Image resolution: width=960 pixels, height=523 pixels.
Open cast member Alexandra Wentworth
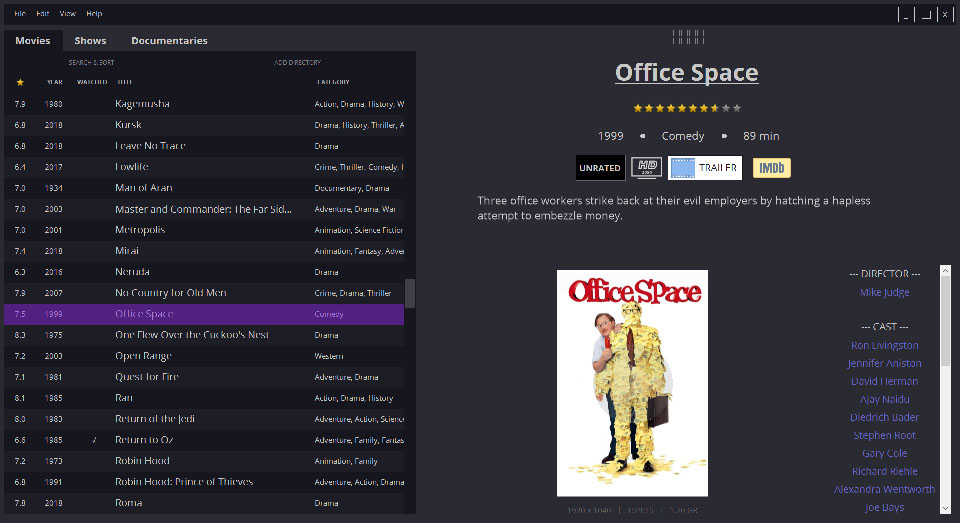[x=884, y=489]
